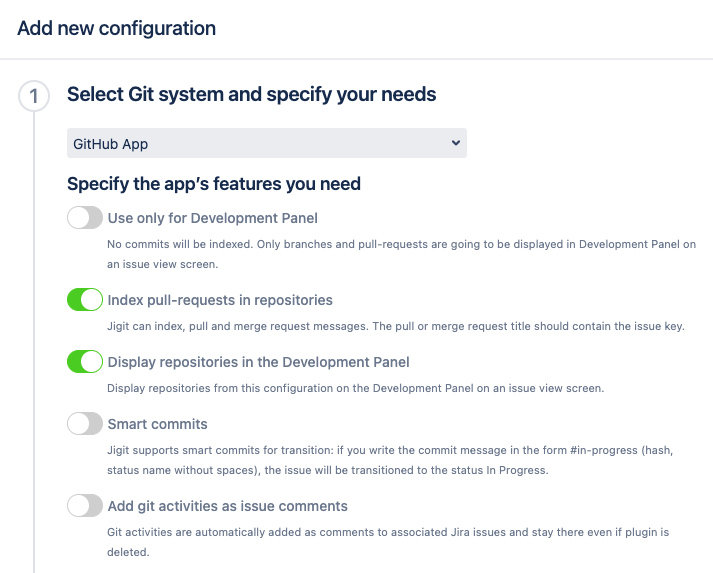This screenshot has height=573, width=713.
Task: Turn off Display repositories in Development Panel switch
Action: [85, 362]
